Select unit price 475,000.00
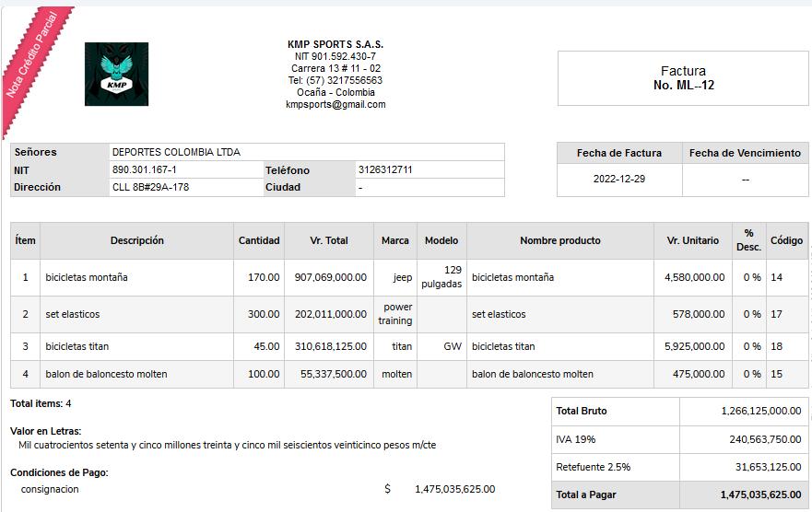 [x=699, y=374]
